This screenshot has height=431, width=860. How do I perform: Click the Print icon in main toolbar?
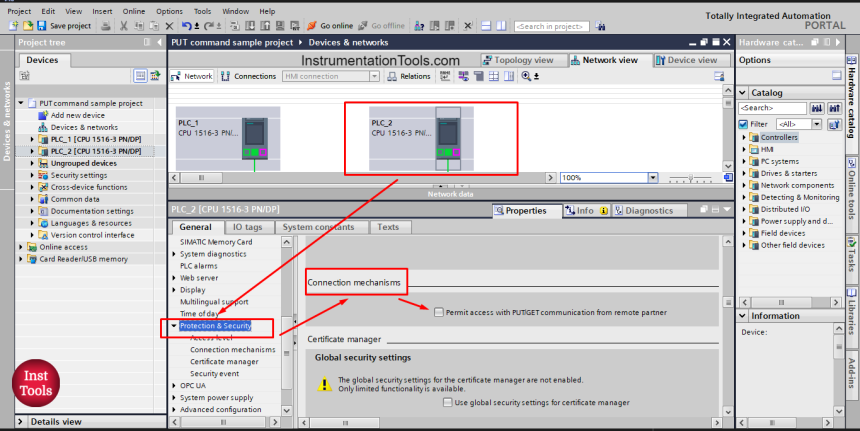click(106, 26)
